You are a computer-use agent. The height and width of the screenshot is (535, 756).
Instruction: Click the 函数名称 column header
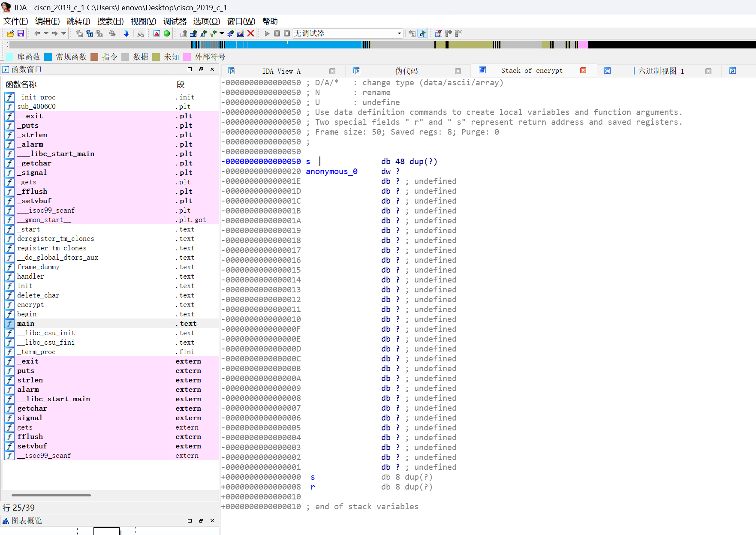[21, 84]
